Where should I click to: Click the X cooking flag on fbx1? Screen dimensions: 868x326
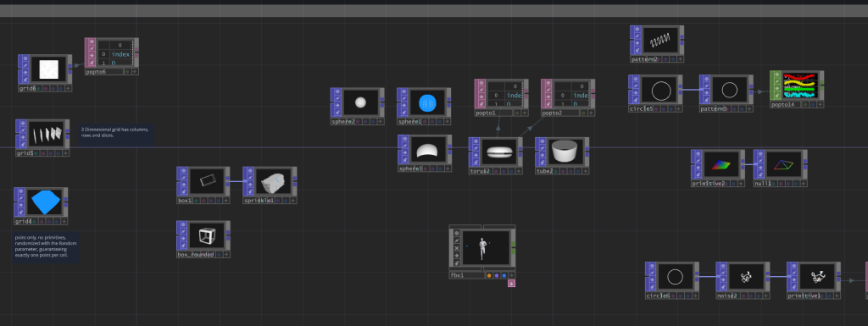click(457, 248)
